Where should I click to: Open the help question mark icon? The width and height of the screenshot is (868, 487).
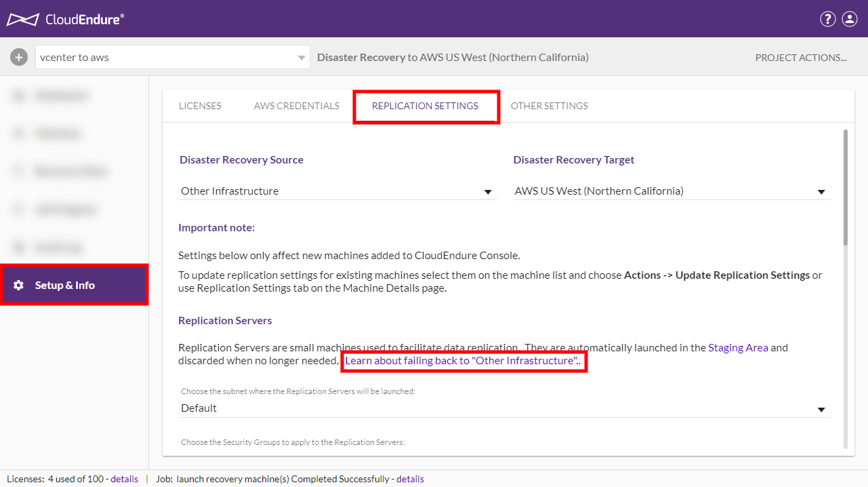(x=827, y=19)
